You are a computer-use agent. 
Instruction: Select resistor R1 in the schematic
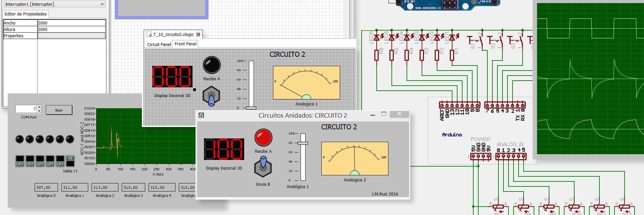452,55
